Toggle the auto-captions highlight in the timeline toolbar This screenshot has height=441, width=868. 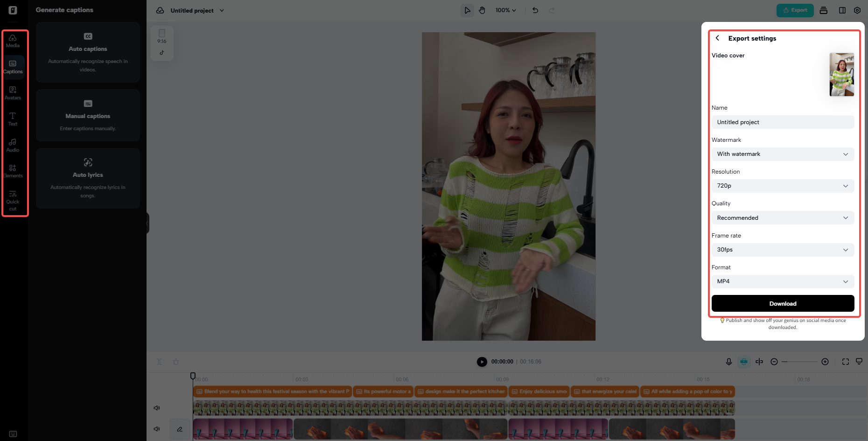(x=744, y=361)
